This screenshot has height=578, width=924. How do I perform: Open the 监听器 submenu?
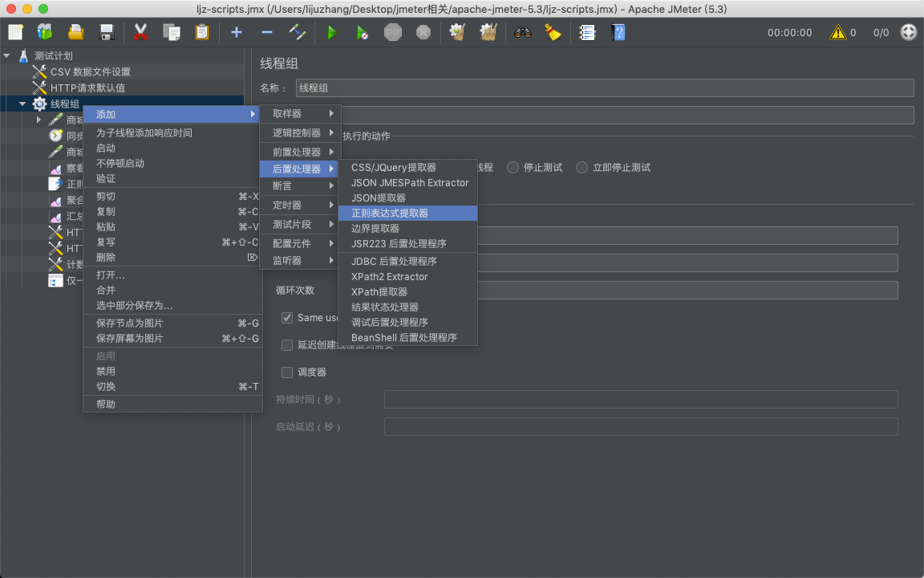point(298,260)
